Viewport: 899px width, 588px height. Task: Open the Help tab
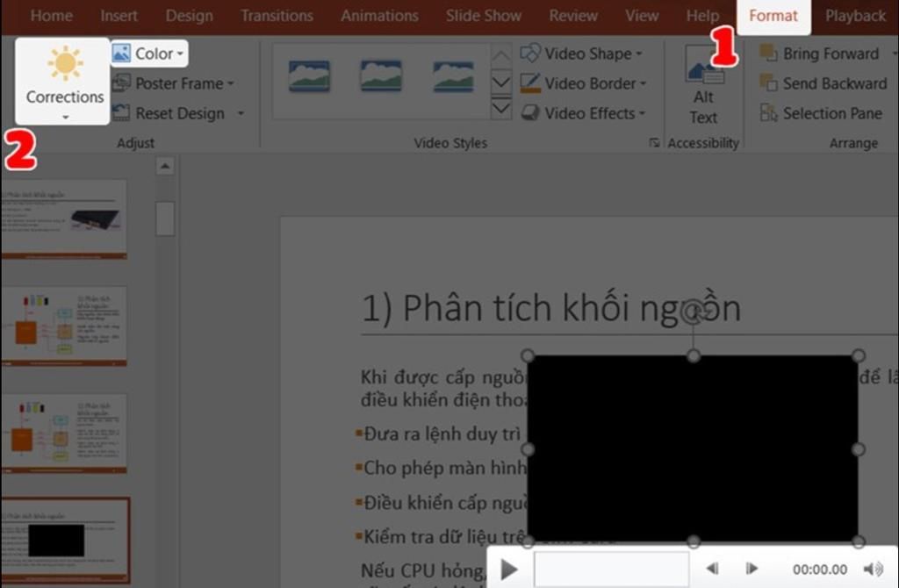(702, 16)
